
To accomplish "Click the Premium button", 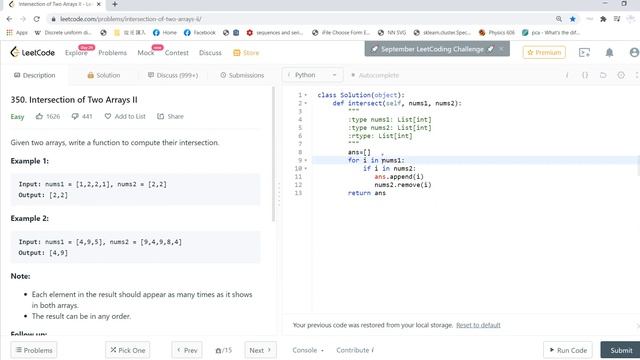I will (x=544, y=52).
